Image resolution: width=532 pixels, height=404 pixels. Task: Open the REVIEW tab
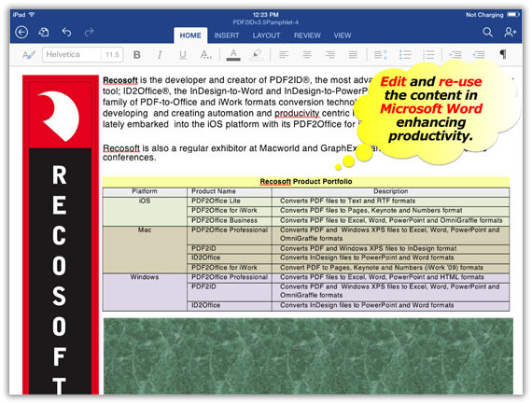click(x=307, y=35)
